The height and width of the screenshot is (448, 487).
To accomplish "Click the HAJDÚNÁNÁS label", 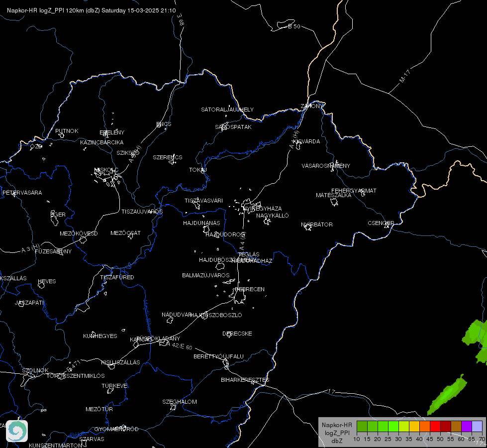I will tap(201, 223).
